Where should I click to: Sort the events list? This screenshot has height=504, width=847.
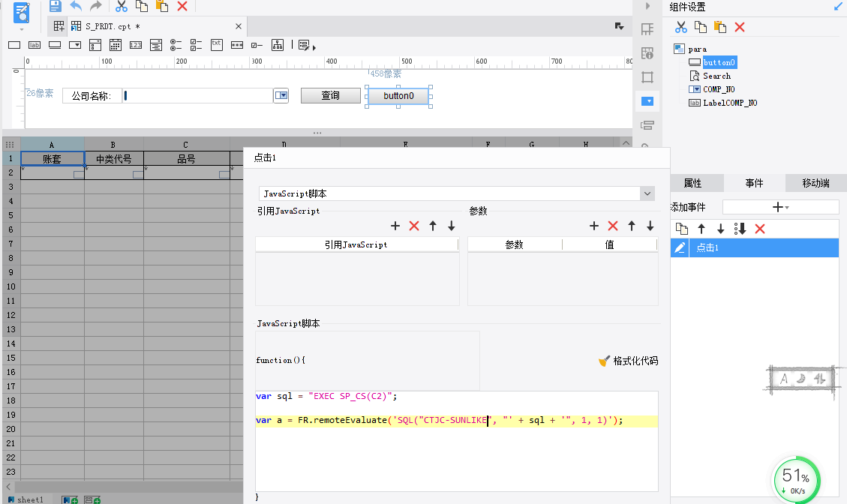point(740,229)
